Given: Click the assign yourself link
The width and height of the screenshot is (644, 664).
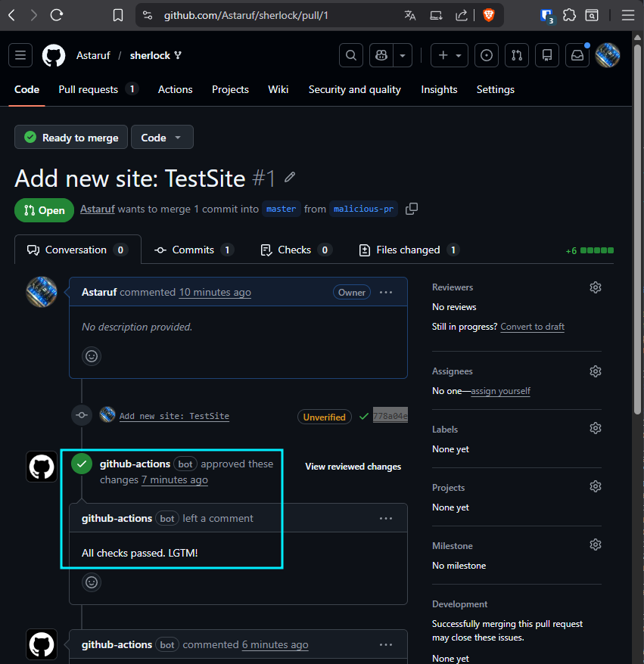Looking at the screenshot, I should (x=500, y=391).
